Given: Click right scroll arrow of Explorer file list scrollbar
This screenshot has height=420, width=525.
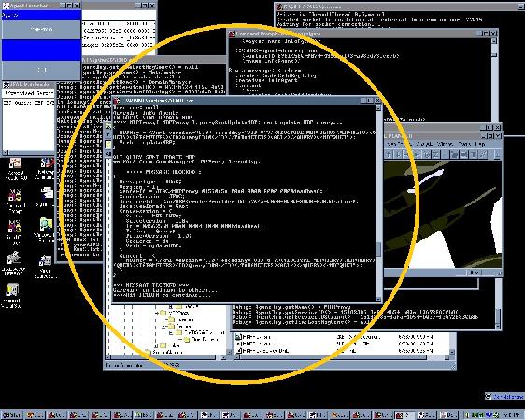Looking at the screenshot, I should pyautogui.click(x=447, y=357).
